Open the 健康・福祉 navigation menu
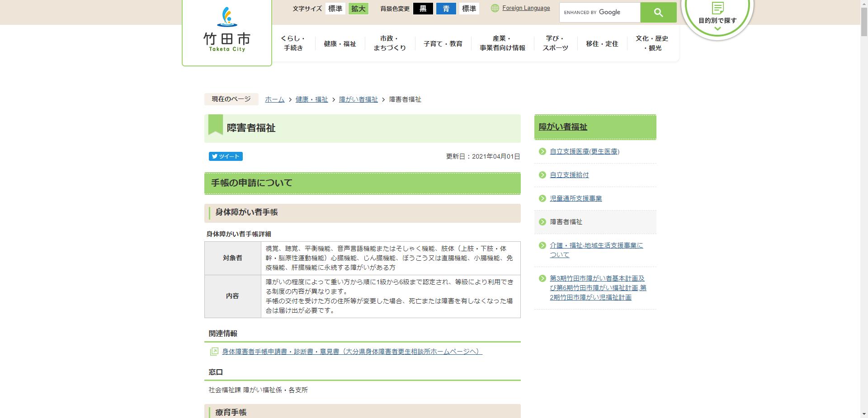 coord(340,43)
